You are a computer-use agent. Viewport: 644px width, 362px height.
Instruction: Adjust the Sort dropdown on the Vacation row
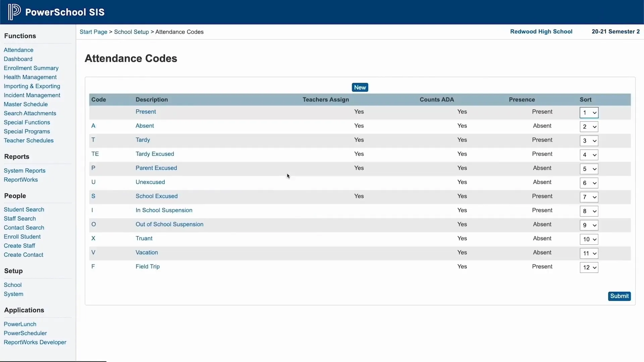pos(588,253)
